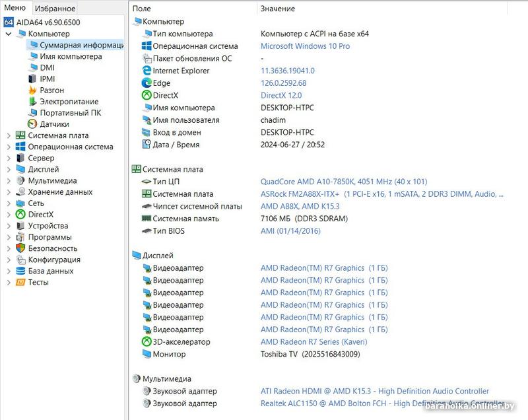The width and height of the screenshot is (528, 420).
Task: Click the Значение column header
Action: pyautogui.click(x=278, y=9)
